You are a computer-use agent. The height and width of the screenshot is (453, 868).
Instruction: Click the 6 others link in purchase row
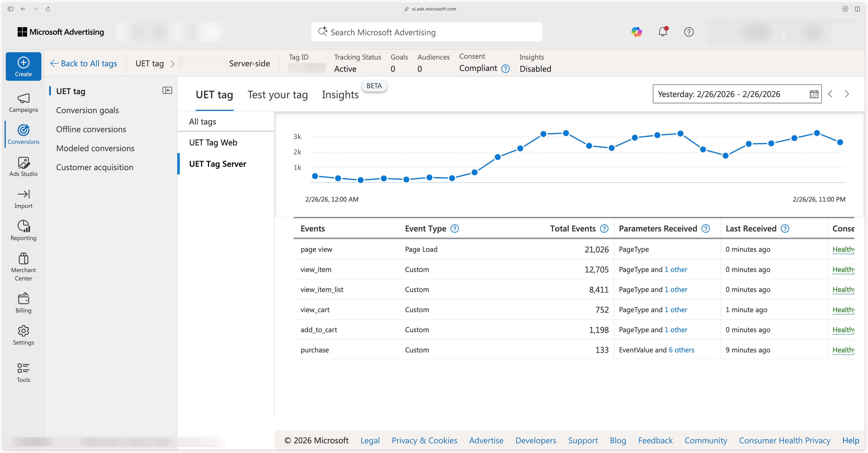pyautogui.click(x=681, y=350)
